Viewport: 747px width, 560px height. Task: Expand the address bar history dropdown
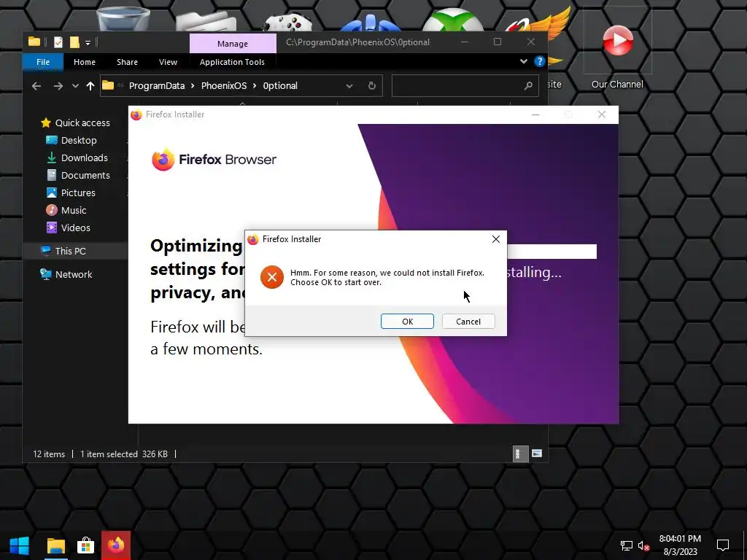pyautogui.click(x=349, y=86)
